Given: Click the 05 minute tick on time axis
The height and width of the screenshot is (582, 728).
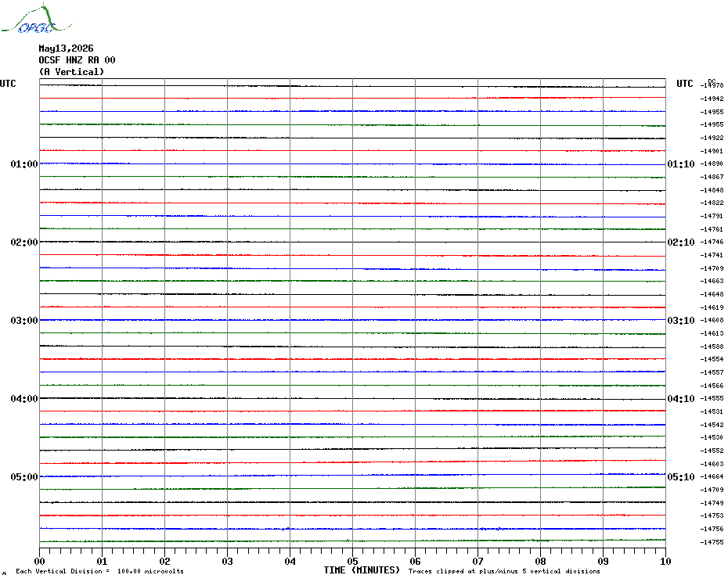Looking at the screenshot, I should tap(352, 561).
